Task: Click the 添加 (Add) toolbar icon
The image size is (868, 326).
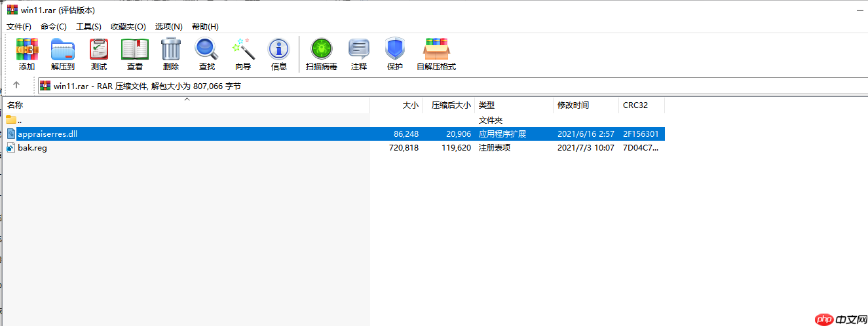Action: click(x=27, y=49)
